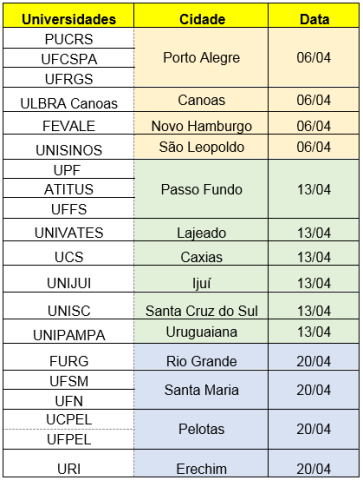Image resolution: width=363 pixels, height=480 pixels.
Task: Select the PUCRS cell
Action: click(x=69, y=38)
